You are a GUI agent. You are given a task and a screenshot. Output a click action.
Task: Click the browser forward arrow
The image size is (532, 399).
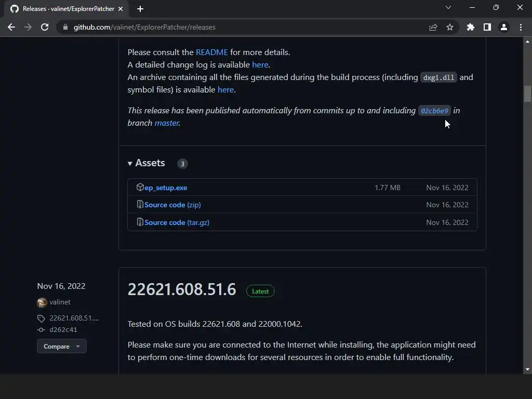(x=28, y=27)
